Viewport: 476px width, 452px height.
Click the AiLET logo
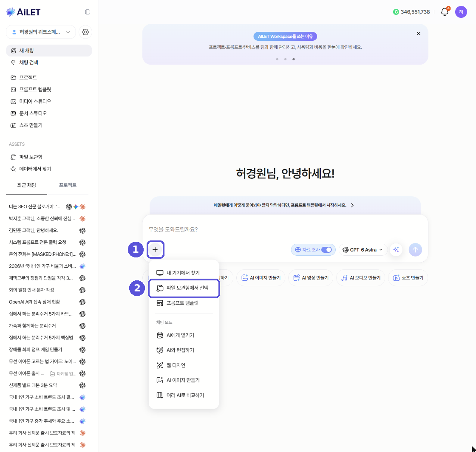click(x=23, y=12)
